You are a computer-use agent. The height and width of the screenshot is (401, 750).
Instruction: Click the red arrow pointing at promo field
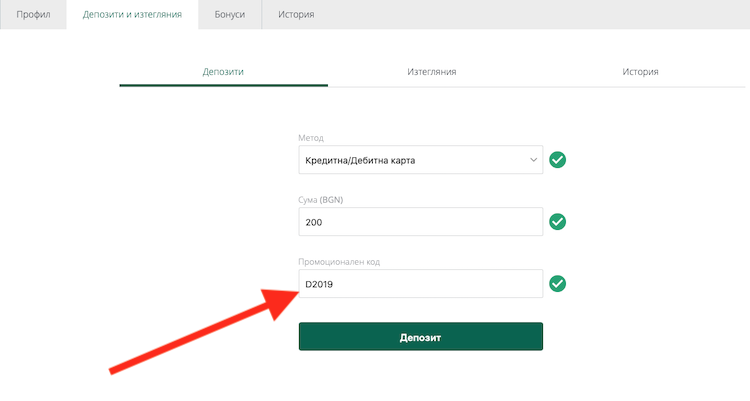pyautogui.click(x=204, y=331)
